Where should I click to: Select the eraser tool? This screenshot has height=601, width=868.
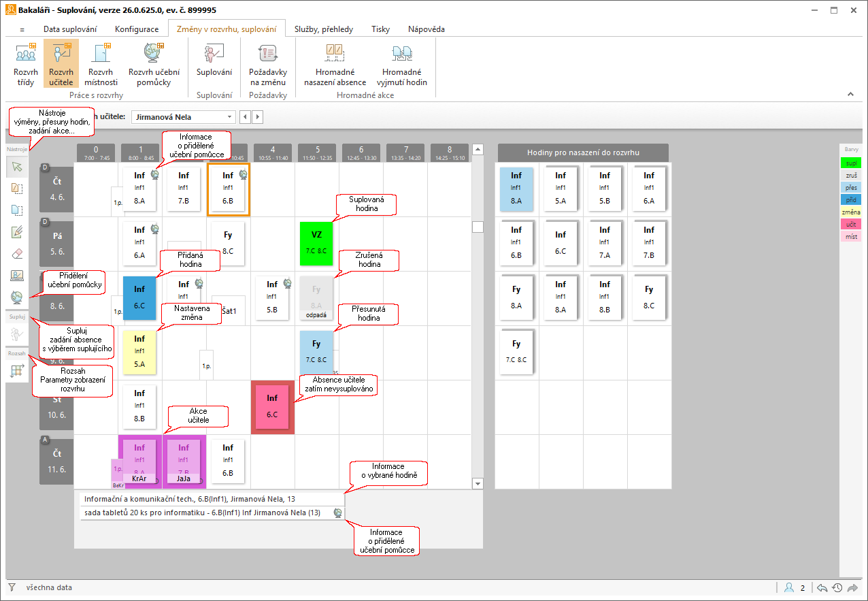(17, 254)
